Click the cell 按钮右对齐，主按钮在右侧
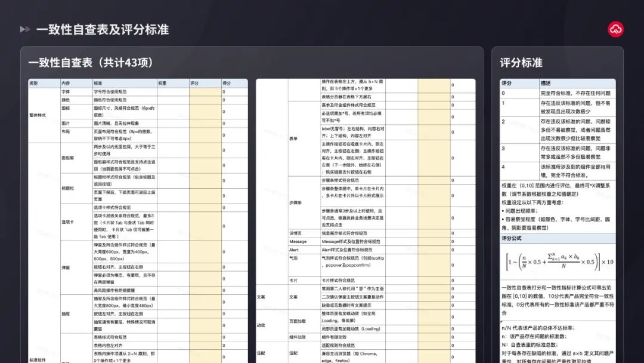 (125, 267)
